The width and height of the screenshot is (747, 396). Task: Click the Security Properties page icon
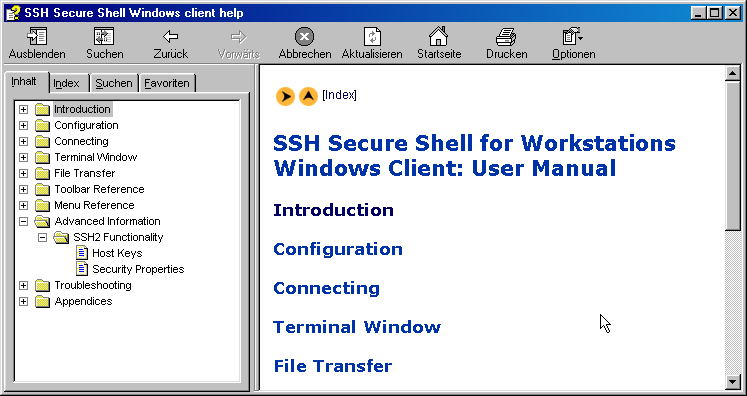point(82,269)
